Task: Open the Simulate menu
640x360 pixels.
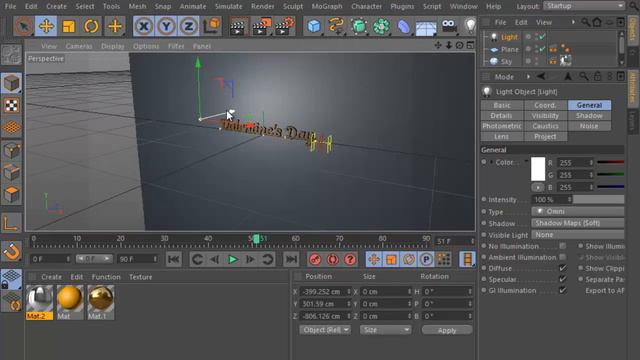Action: (229, 7)
